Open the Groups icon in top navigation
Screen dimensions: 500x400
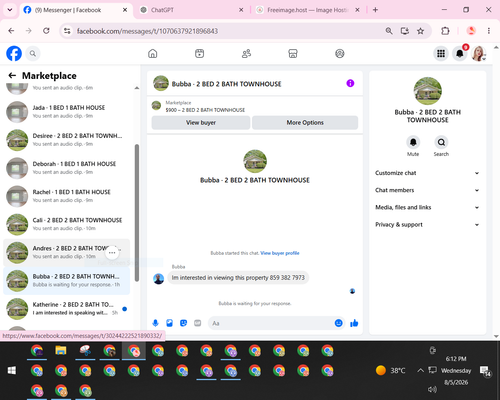340,53
